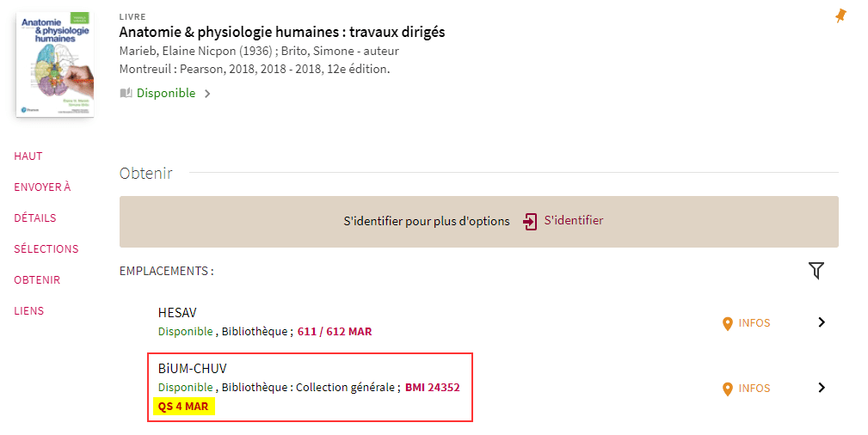Click the orange pin icon at top right
The height and width of the screenshot is (435, 868).
point(840,15)
